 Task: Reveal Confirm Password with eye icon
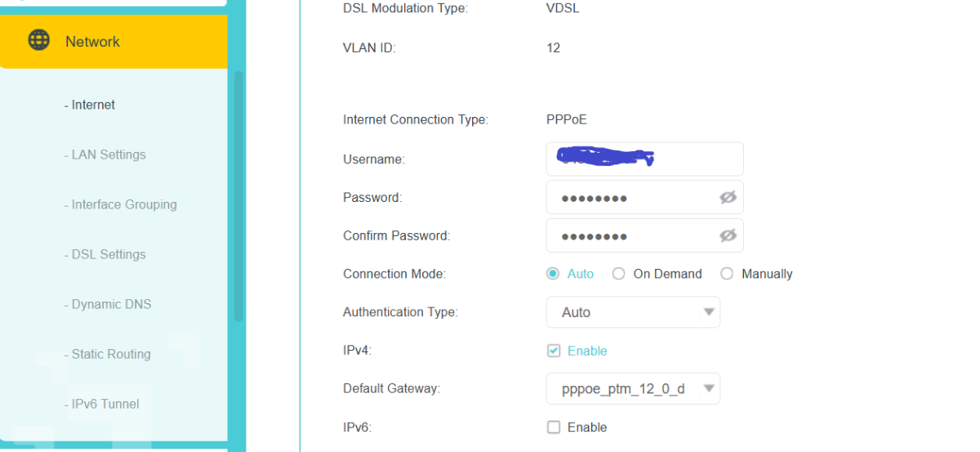click(728, 235)
